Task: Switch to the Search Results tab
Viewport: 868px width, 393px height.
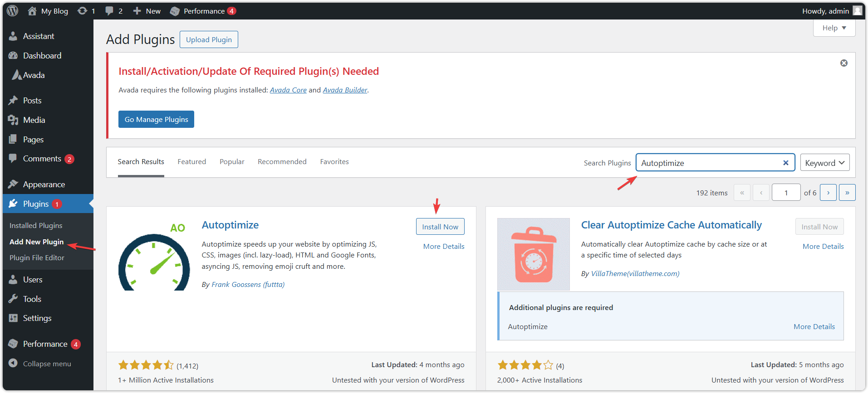Action: click(x=141, y=162)
